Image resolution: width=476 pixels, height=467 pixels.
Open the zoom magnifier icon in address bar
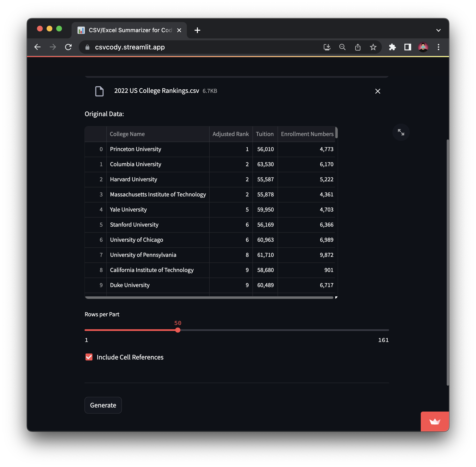coord(342,47)
